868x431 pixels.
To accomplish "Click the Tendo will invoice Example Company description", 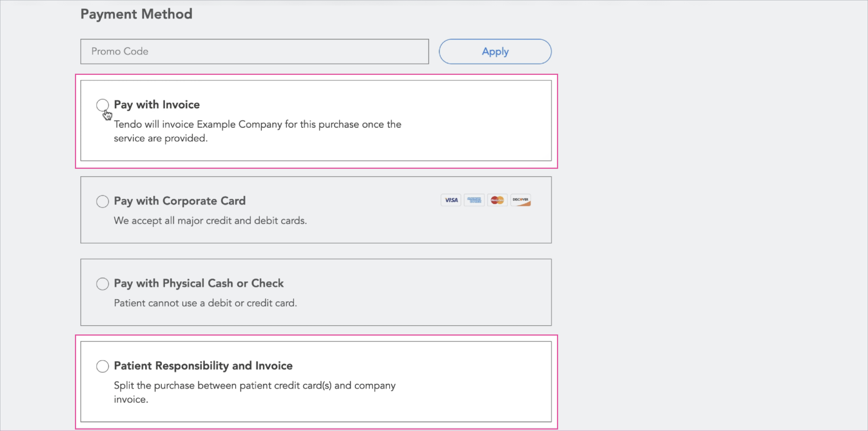I will [x=258, y=131].
